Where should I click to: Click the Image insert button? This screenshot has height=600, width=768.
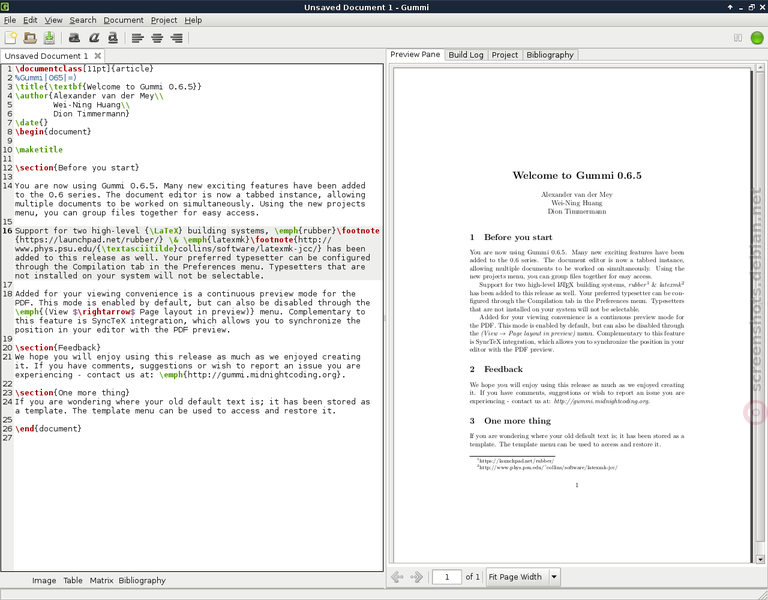[x=44, y=580]
